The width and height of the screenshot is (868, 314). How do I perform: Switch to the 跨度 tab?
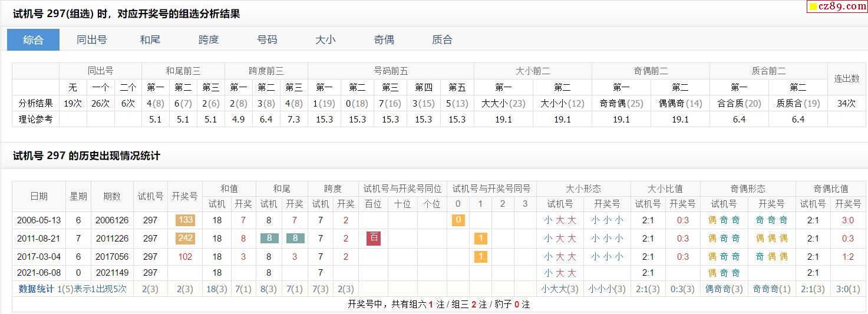[x=209, y=39]
